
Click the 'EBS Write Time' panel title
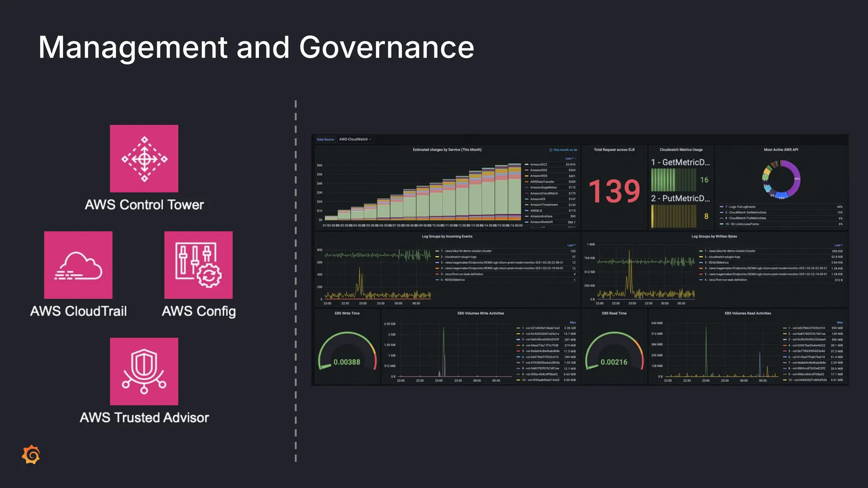tap(347, 313)
